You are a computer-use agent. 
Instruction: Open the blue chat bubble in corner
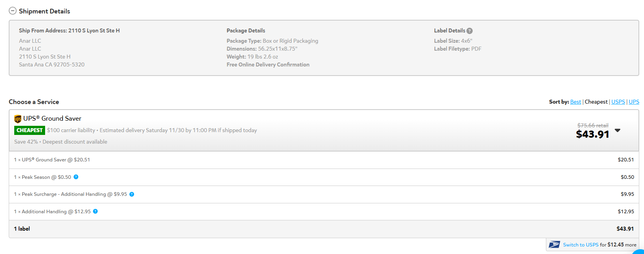tap(638, 251)
